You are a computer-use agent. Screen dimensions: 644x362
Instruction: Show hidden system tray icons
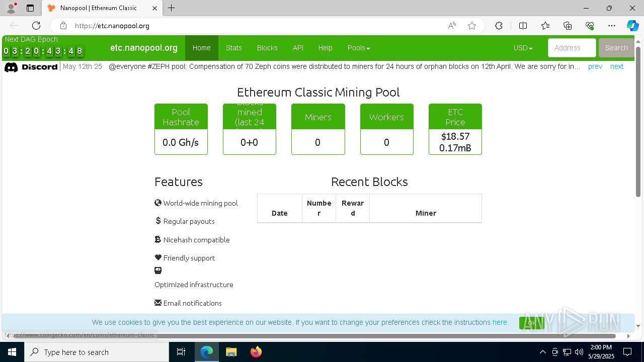coord(542,352)
